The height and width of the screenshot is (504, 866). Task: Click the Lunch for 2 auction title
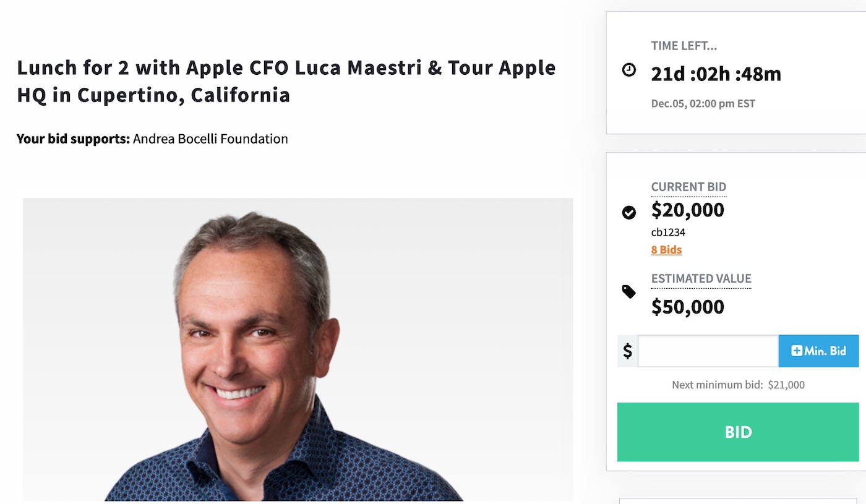(286, 81)
